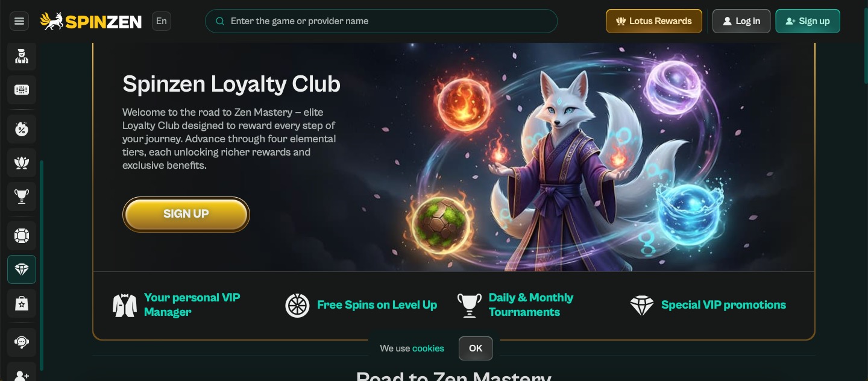This screenshot has height=381, width=868.
Task: Accept cookies with the OK button
Action: (476, 348)
